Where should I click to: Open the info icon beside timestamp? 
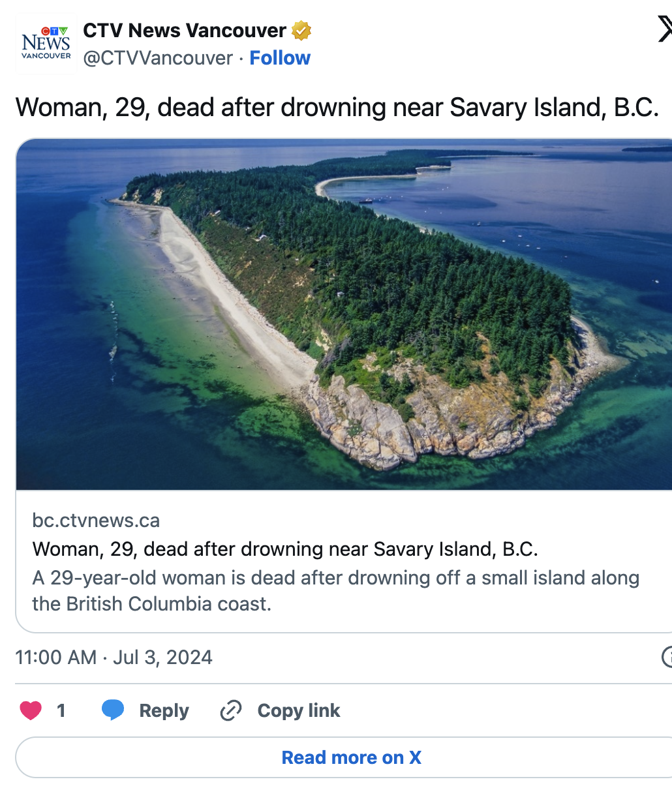click(667, 657)
